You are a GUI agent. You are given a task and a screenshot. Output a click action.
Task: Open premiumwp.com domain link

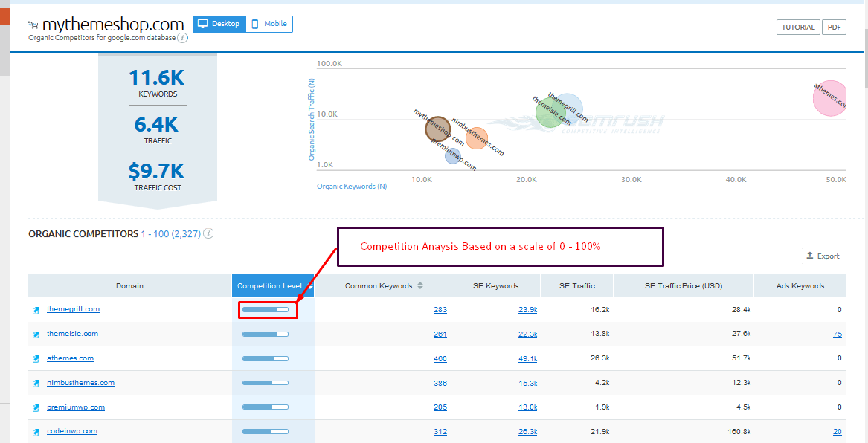(76, 407)
